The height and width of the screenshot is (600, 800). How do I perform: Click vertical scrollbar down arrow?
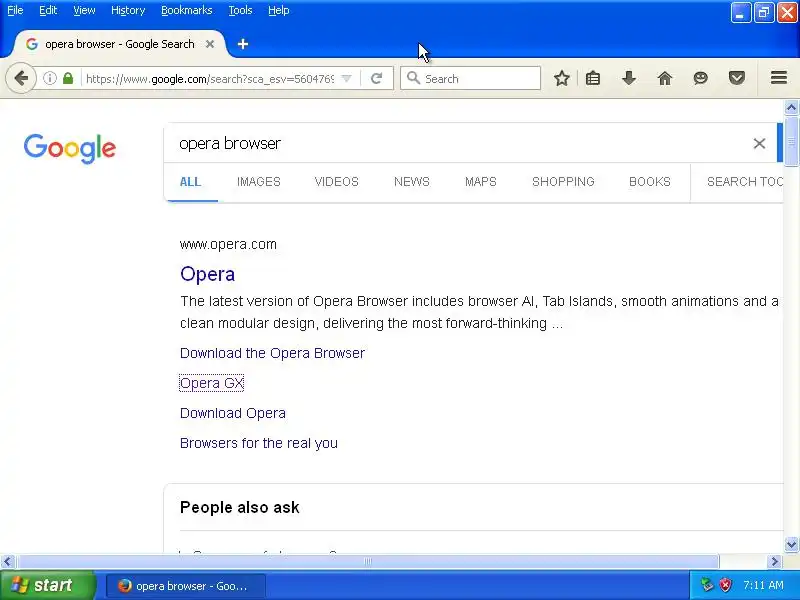[791, 545]
